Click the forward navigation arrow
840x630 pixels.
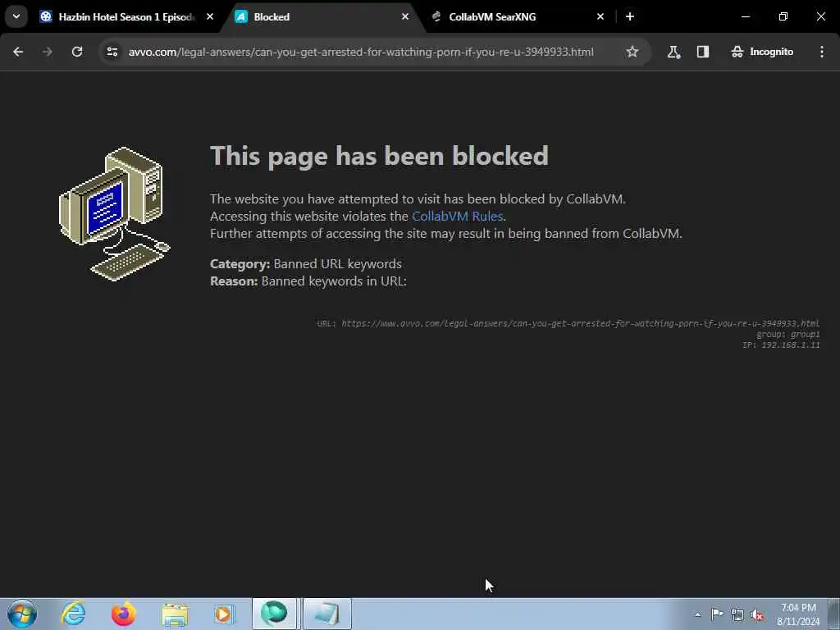(x=48, y=52)
